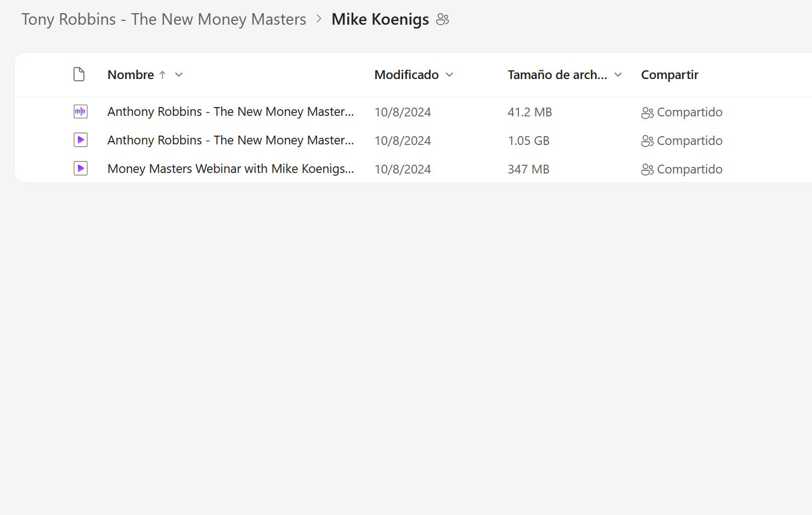The height and width of the screenshot is (515, 812).
Task: Click the shared icon for the 347 MB file
Action: [x=647, y=170]
